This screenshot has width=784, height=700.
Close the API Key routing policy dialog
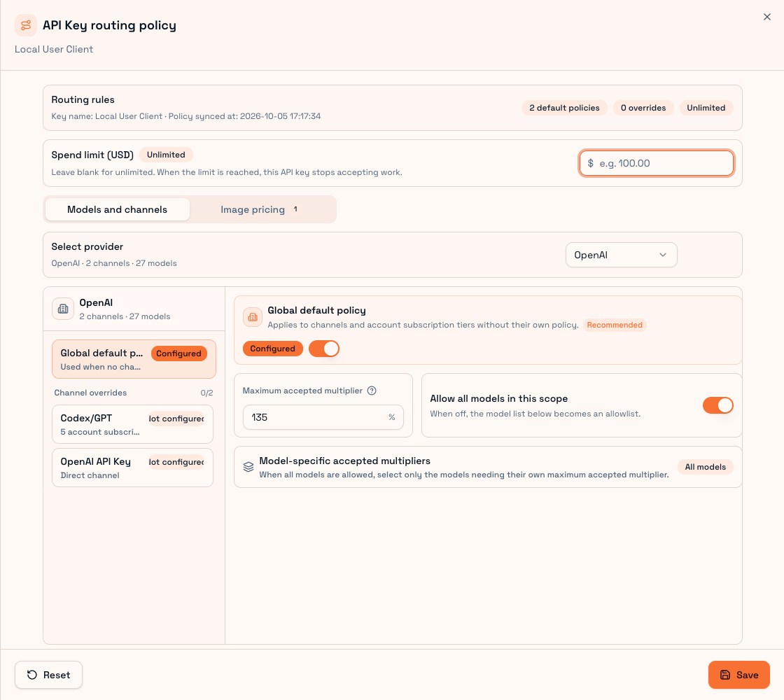(767, 17)
